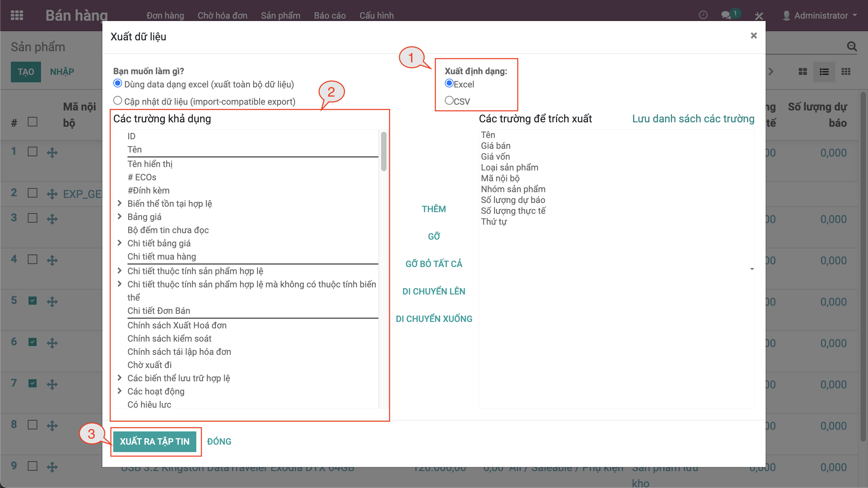
Task: Select the CSV export format radio
Action: pos(449,101)
